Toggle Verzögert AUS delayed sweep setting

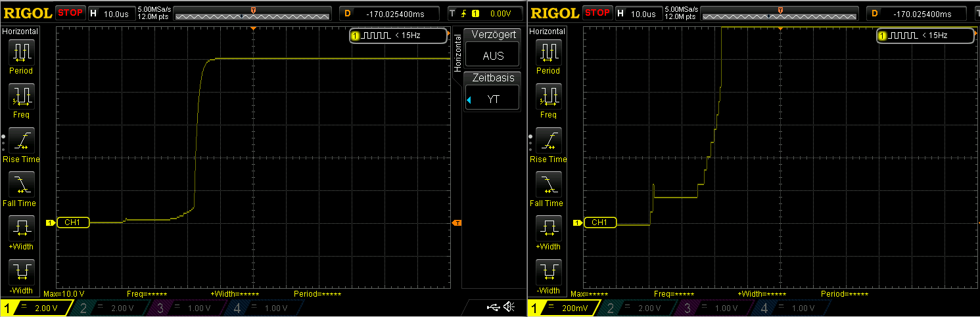[493, 56]
